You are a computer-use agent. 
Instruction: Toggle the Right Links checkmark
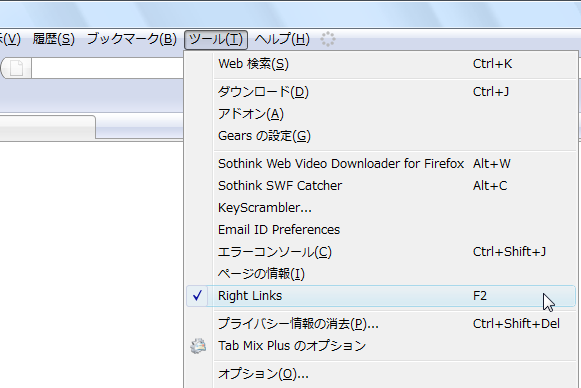[197, 295]
